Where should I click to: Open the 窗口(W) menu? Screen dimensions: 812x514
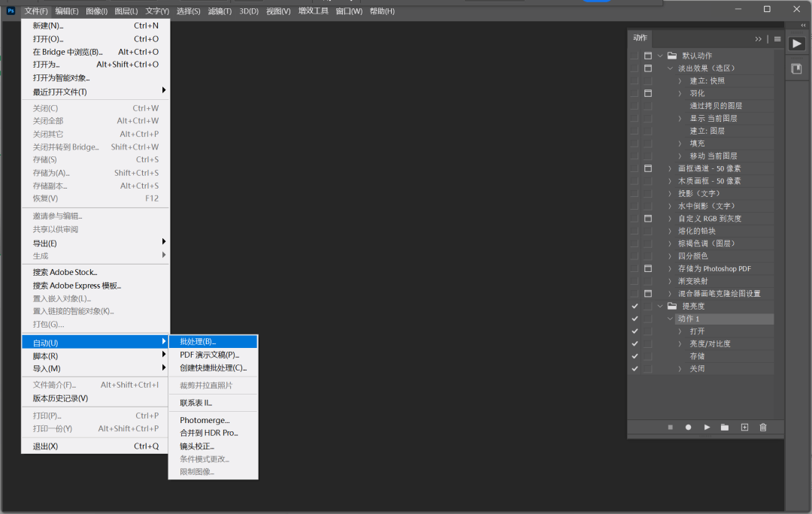pyautogui.click(x=349, y=11)
